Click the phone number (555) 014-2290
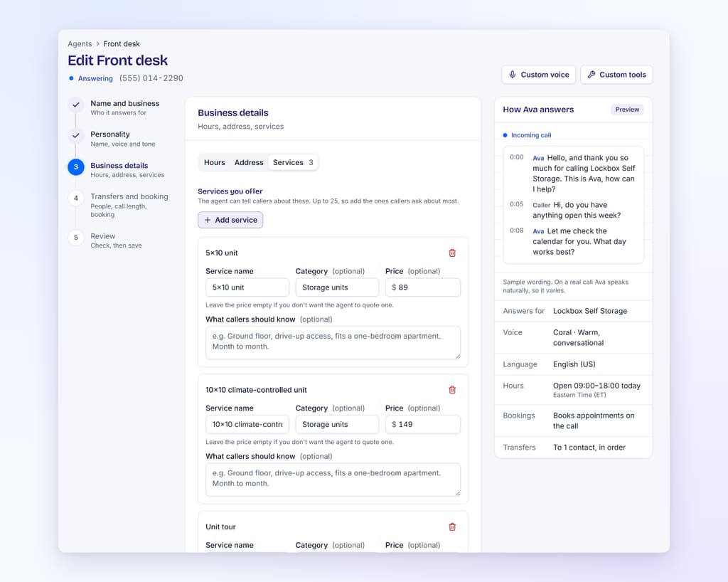The image size is (728, 582). [x=151, y=78]
